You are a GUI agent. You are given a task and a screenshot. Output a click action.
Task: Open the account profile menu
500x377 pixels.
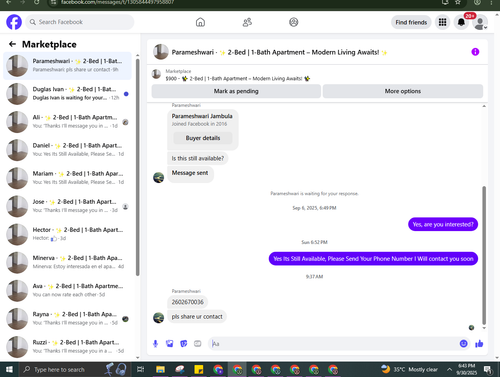[480, 22]
